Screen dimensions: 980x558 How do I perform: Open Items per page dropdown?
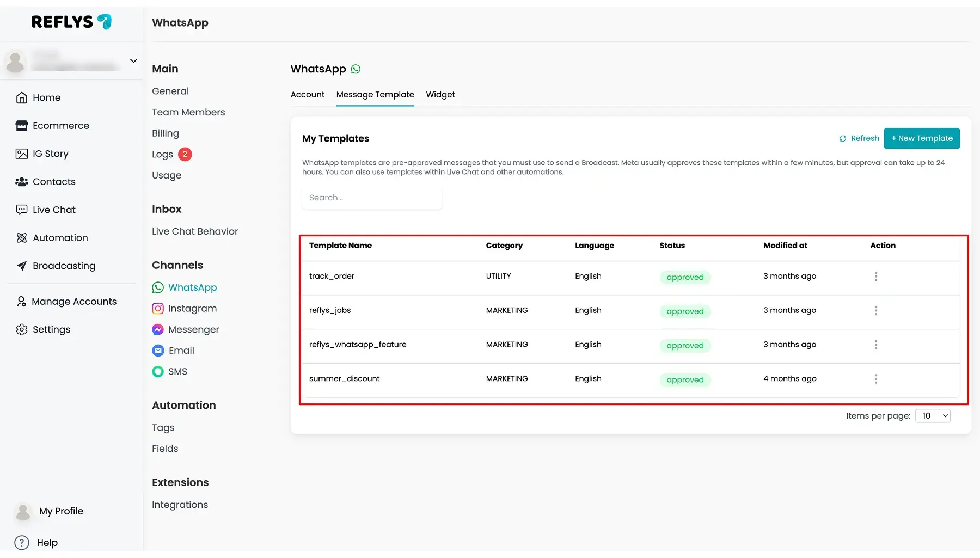[933, 416]
